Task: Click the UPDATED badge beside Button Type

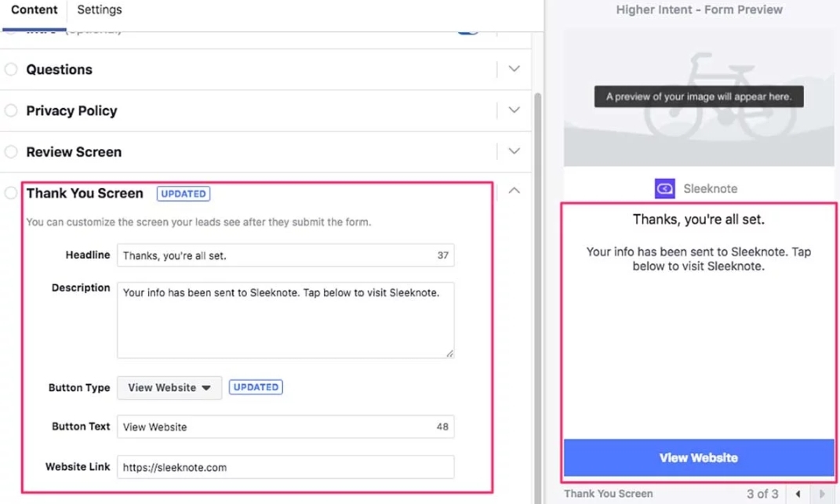Action: (x=256, y=387)
